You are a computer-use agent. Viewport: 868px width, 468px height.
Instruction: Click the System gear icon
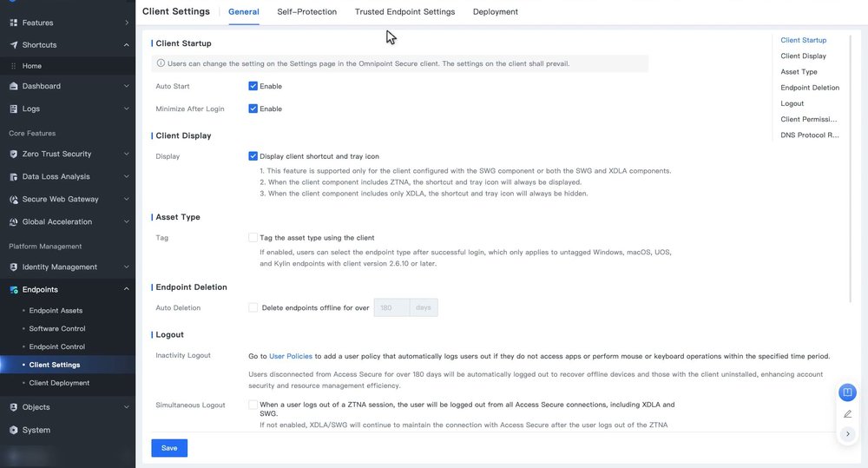[x=13, y=430]
